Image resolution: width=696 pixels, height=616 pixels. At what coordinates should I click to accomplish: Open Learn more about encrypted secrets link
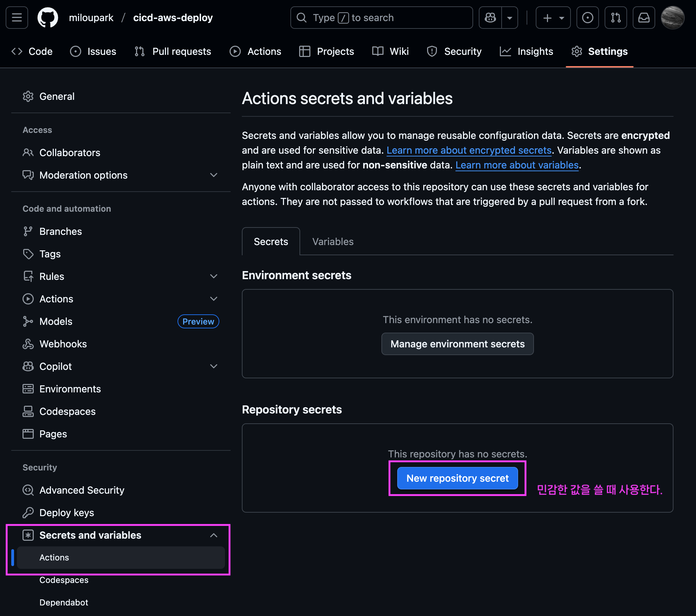click(x=469, y=150)
